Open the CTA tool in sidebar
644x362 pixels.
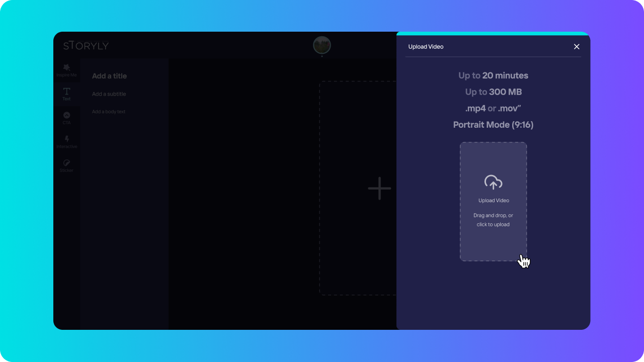click(66, 118)
